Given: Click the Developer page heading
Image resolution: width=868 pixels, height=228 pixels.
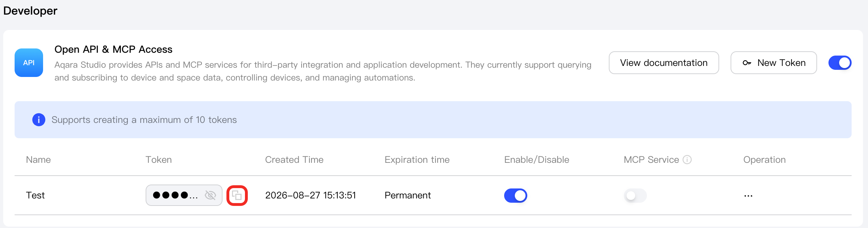Looking at the screenshot, I should 30,11.
